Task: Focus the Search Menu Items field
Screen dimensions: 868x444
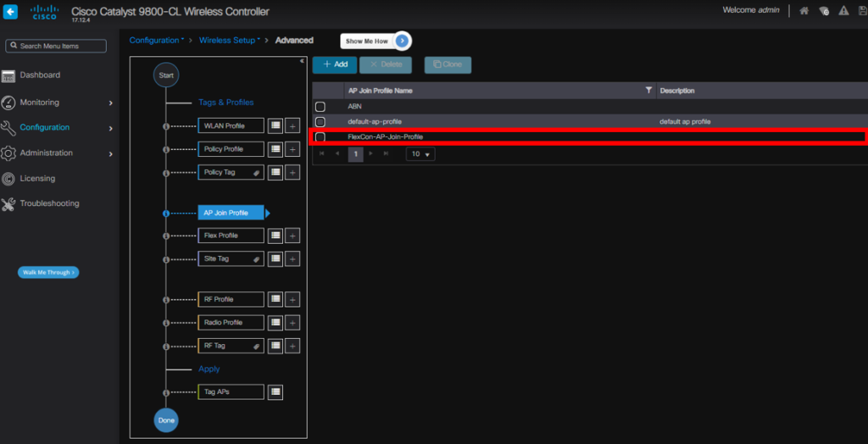Action: coord(56,46)
